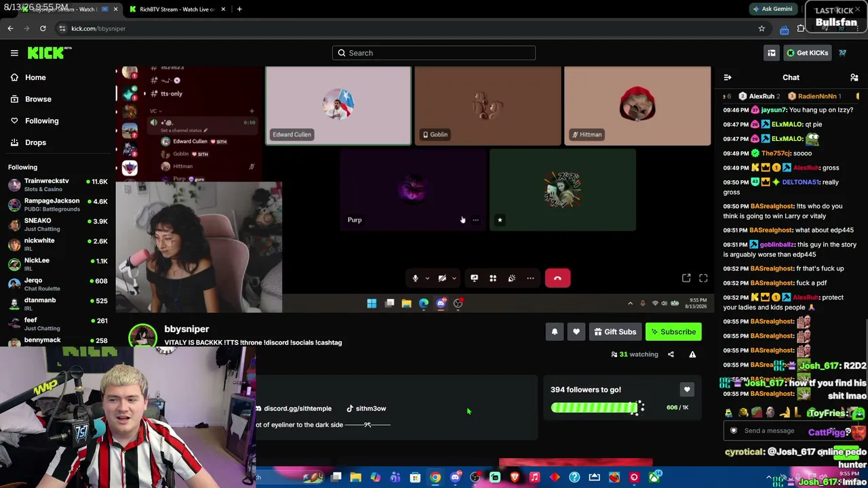Open Discord call activities icon
This screenshot has height=488, width=868.
[x=493, y=279]
